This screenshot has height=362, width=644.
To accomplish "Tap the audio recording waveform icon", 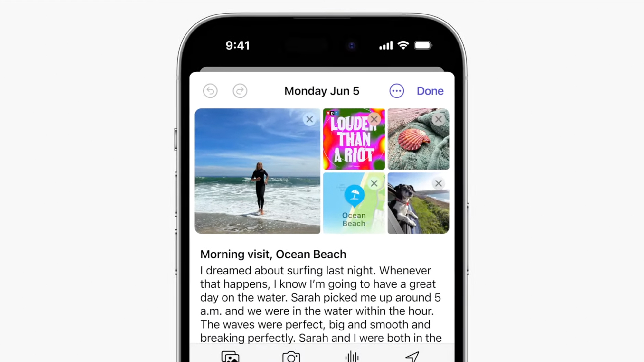I will [x=352, y=357].
